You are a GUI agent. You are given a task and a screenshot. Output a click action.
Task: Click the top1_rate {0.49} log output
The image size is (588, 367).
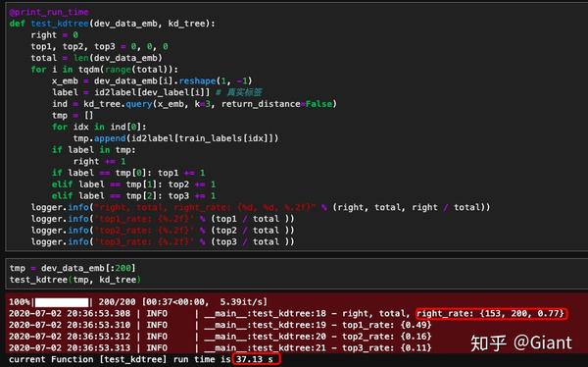click(387, 325)
